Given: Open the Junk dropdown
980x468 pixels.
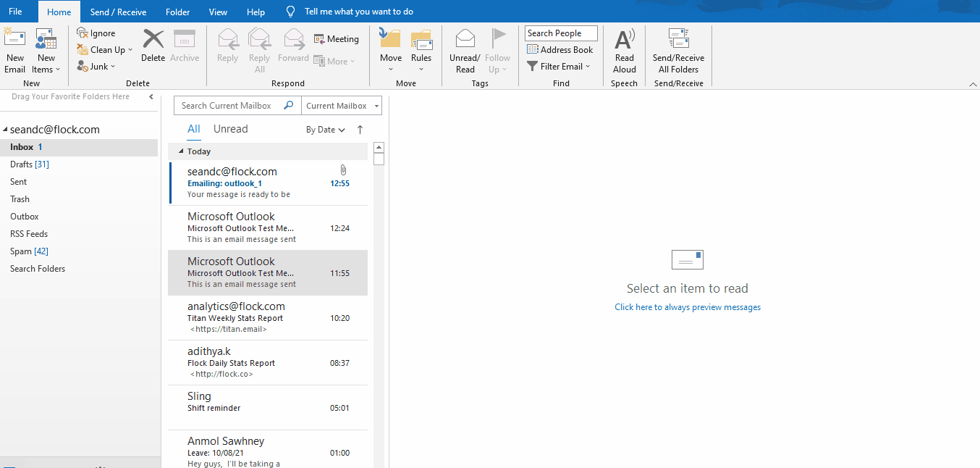Looking at the screenshot, I should 97,67.
